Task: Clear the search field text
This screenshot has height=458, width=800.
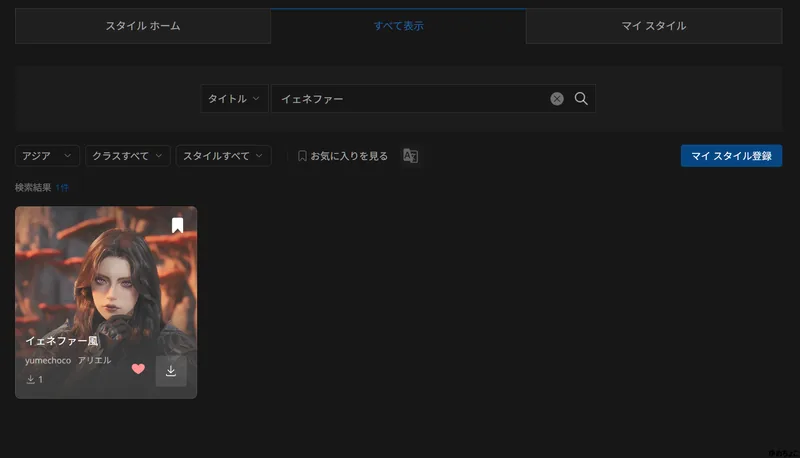Action: coord(557,99)
